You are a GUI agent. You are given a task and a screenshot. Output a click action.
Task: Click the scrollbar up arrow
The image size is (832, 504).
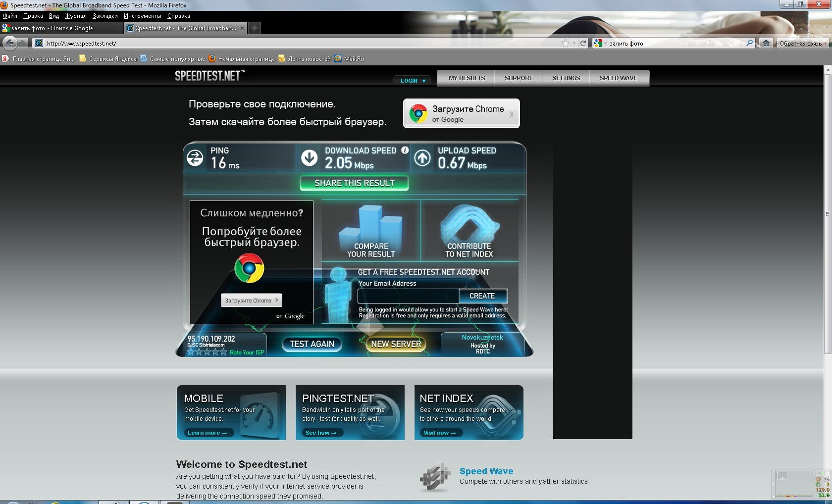tap(827, 70)
